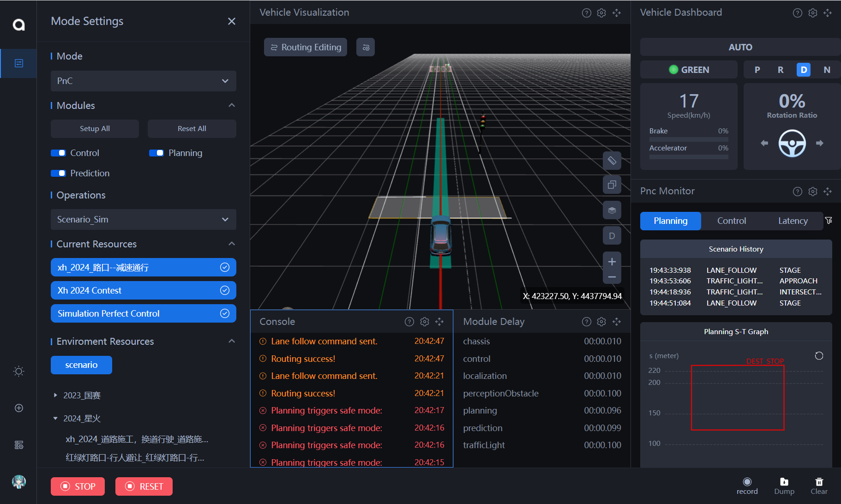Select the Xh 2024 Contest resource
Image resolution: width=841 pixels, height=504 pixels.
point(143,291)
